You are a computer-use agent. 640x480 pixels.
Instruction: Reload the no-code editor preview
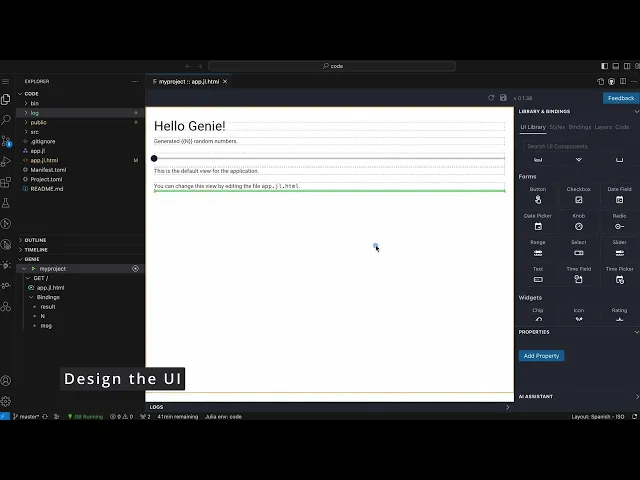[491, 98]
